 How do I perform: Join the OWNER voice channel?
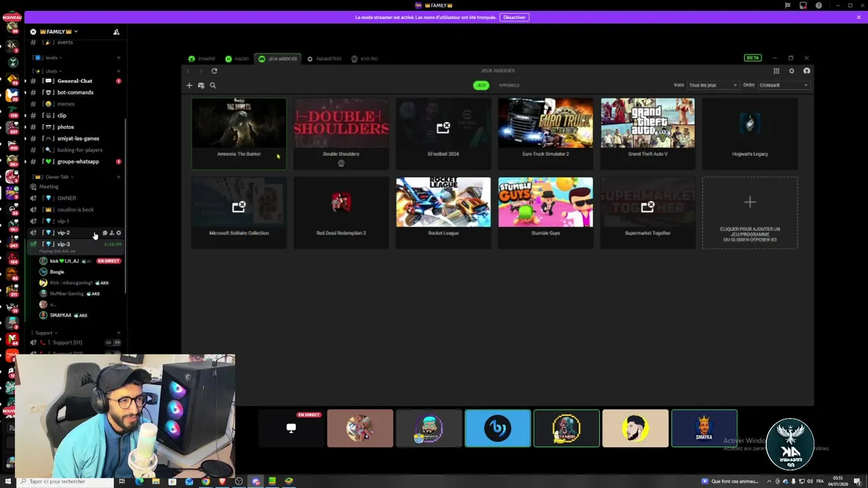pos(75,198)
